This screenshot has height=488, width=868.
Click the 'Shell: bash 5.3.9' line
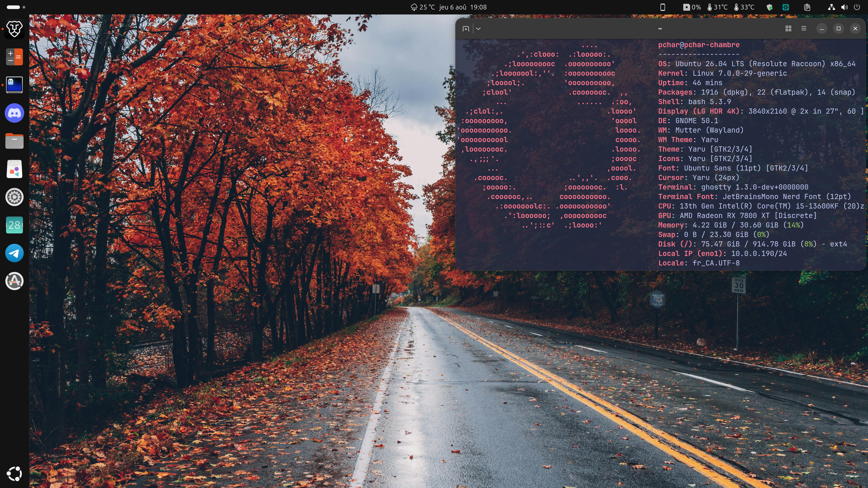(x=695, y=101)
